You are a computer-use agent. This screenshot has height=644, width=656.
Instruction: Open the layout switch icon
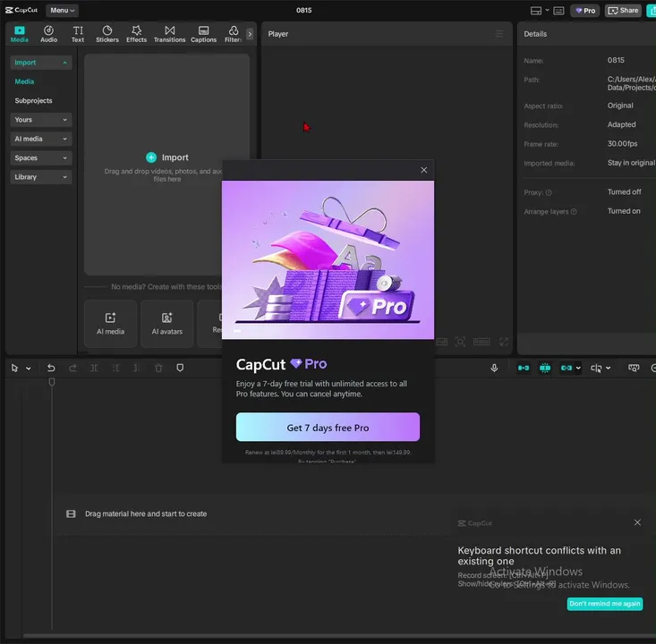coord(535,11)
